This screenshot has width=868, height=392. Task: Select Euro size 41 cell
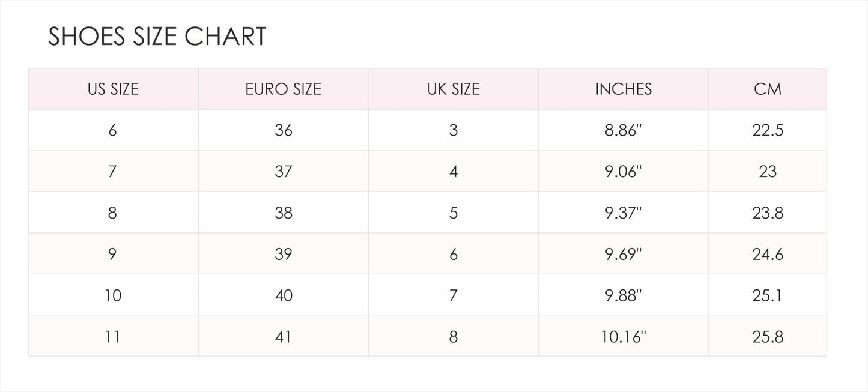pyautogui.click(x=284, y=336)
